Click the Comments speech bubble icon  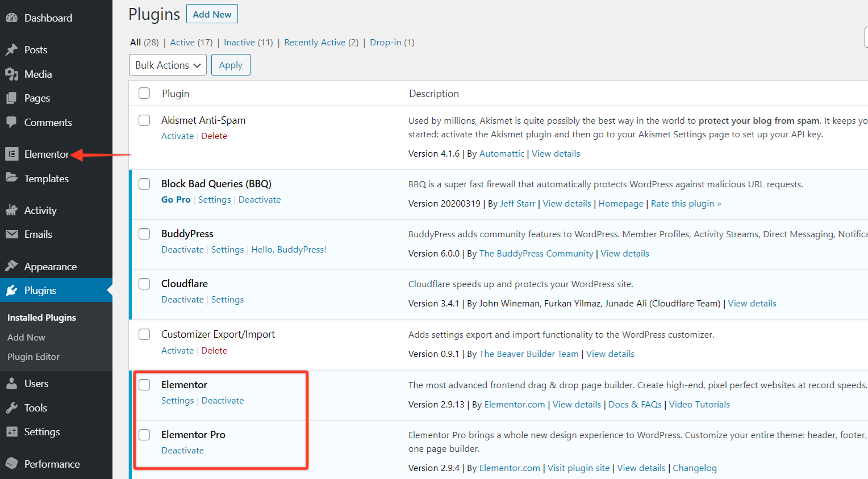[11, 122]
